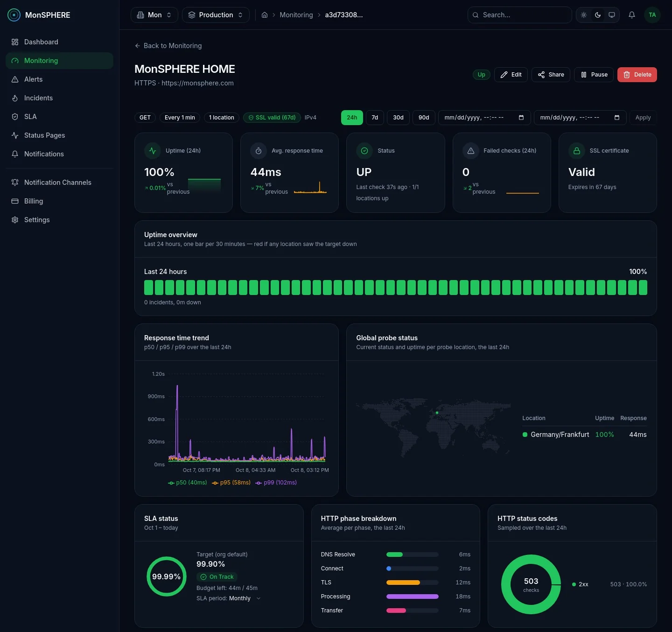Click Germany/Frankfurt location row
Viewport: 672px width, 632px height.
click(585, 435)
